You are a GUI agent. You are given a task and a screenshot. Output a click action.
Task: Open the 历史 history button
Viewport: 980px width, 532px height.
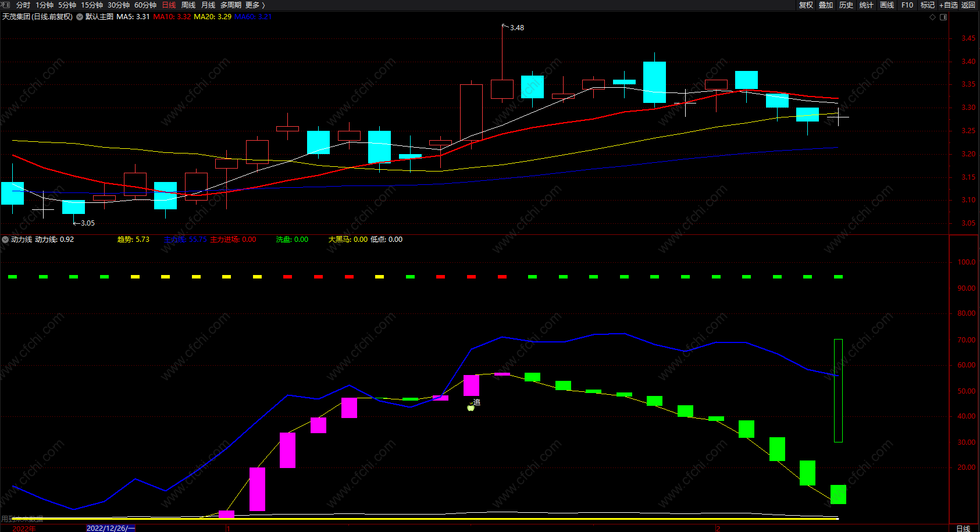tap(846, 5)
